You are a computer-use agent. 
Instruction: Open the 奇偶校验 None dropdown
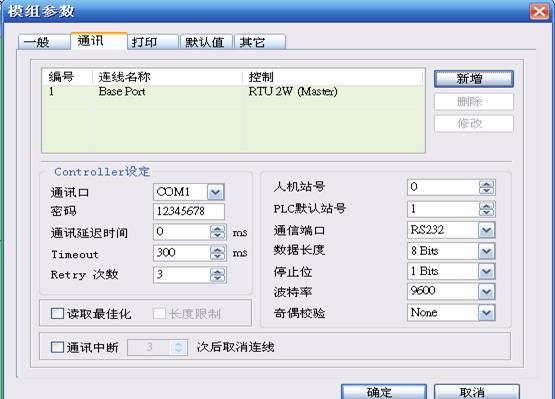pyautogui.click(x=487, y=313)
